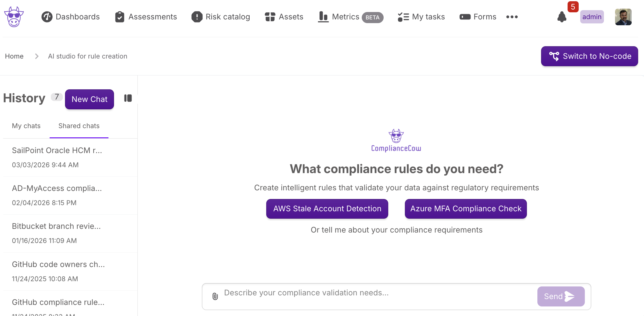This screenshot has width=644, height=316.
Task: Click the Assets grid icon
Action: [270, 17]
